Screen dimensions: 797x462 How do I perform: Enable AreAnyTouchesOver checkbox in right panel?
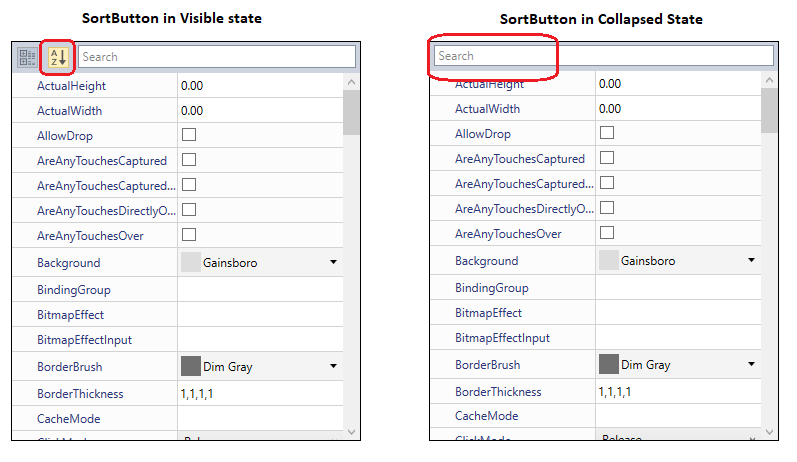point(607,233)
